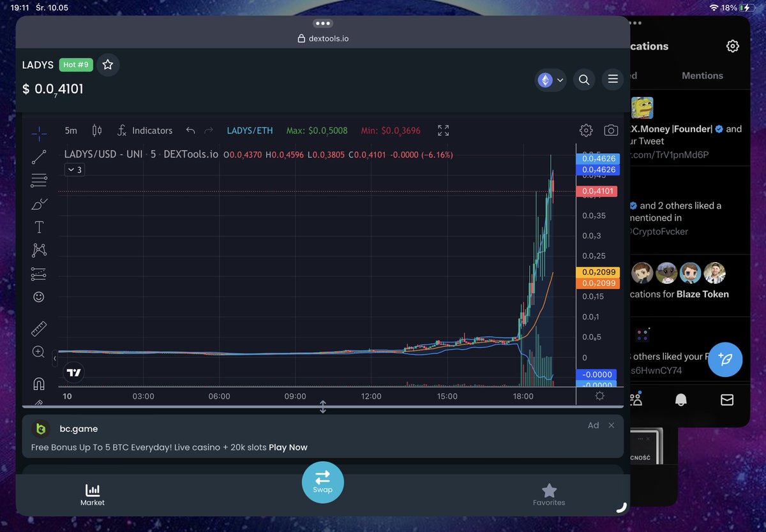Open the bc.game ad logo

[x=41, y=429]
